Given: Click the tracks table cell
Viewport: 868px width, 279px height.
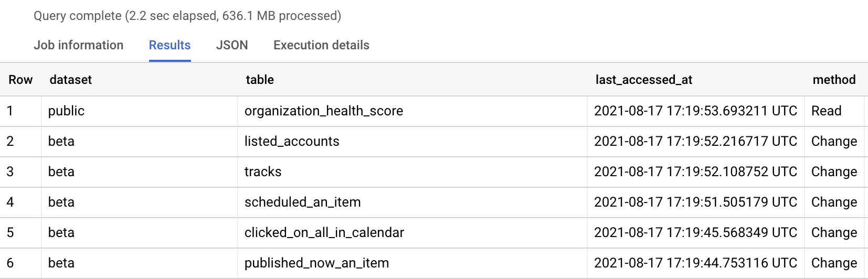Looking at the screenshot, I should tap(263, 171).
